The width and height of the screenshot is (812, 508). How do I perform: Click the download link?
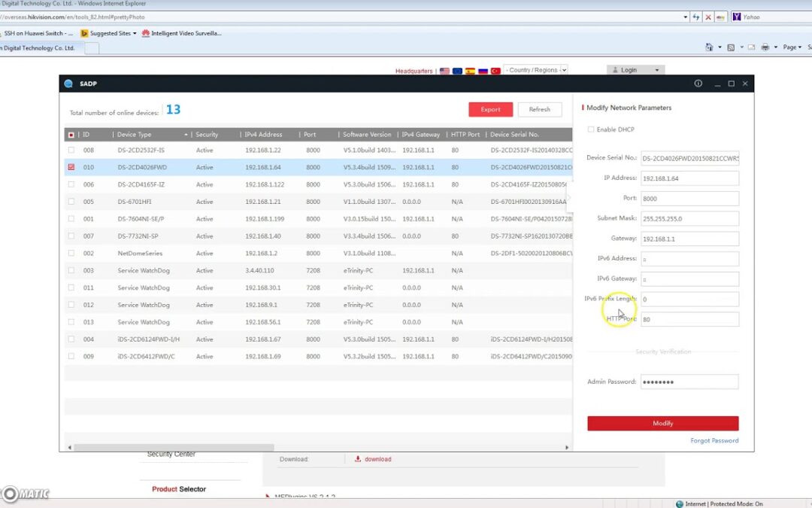click(377, 459)
